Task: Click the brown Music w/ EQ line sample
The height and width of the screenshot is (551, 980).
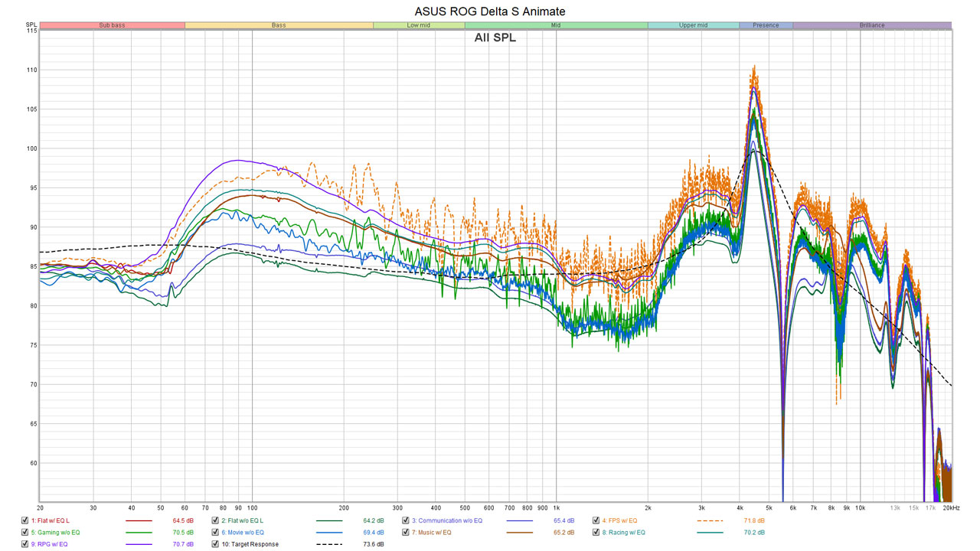Action: (519, 532)
